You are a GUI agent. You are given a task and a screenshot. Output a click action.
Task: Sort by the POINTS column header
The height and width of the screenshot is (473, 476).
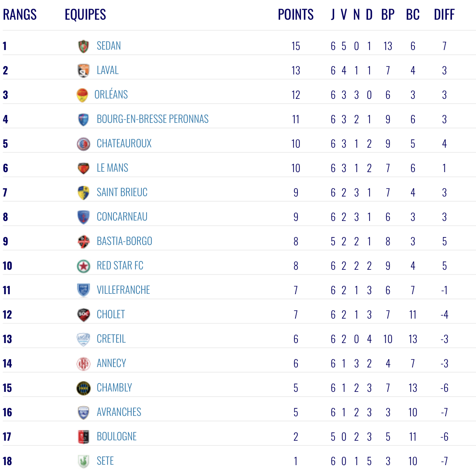(296, 15)
